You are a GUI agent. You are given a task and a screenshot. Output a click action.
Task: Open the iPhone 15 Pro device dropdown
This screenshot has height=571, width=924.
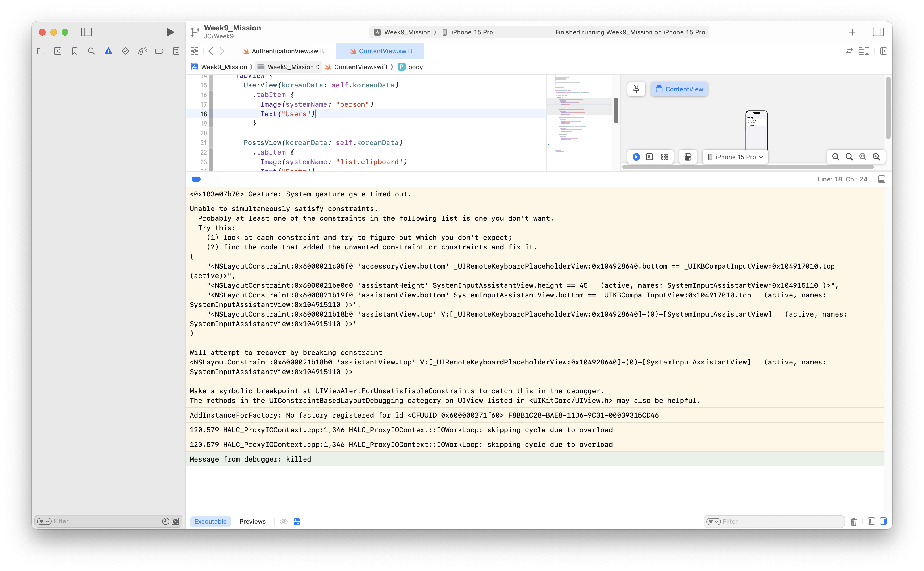pos(735,157)
